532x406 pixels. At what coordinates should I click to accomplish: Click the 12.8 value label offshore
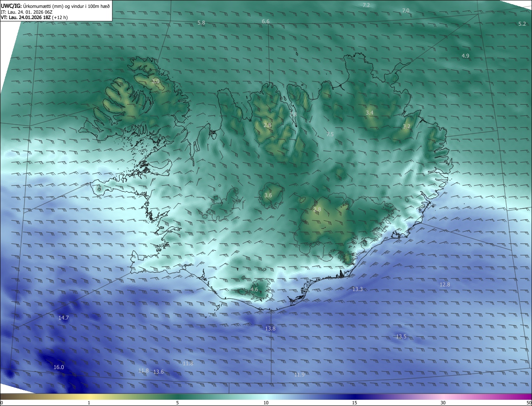coord(445,284)
